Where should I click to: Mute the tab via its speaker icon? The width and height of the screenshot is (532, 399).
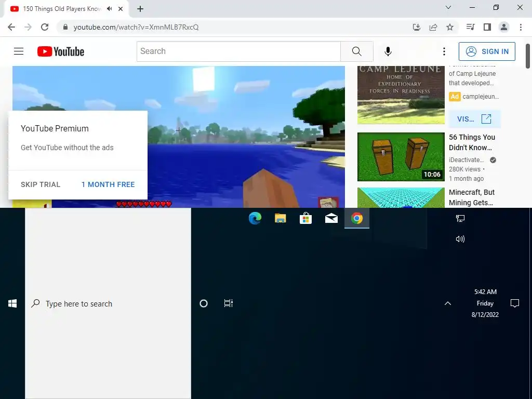tap(109, 9)
